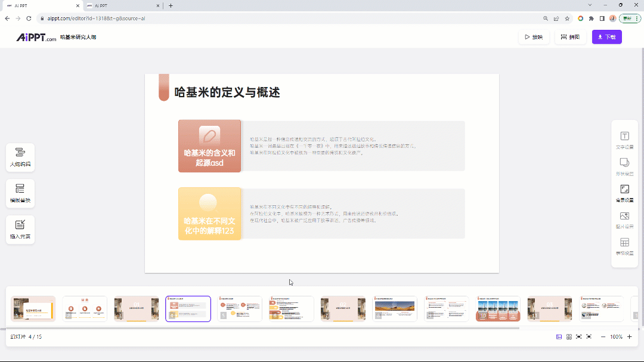Open the 文字设置 text settings panel
Image resolution: width=644 pixels, height=362 pixels.
pos(624,138)
